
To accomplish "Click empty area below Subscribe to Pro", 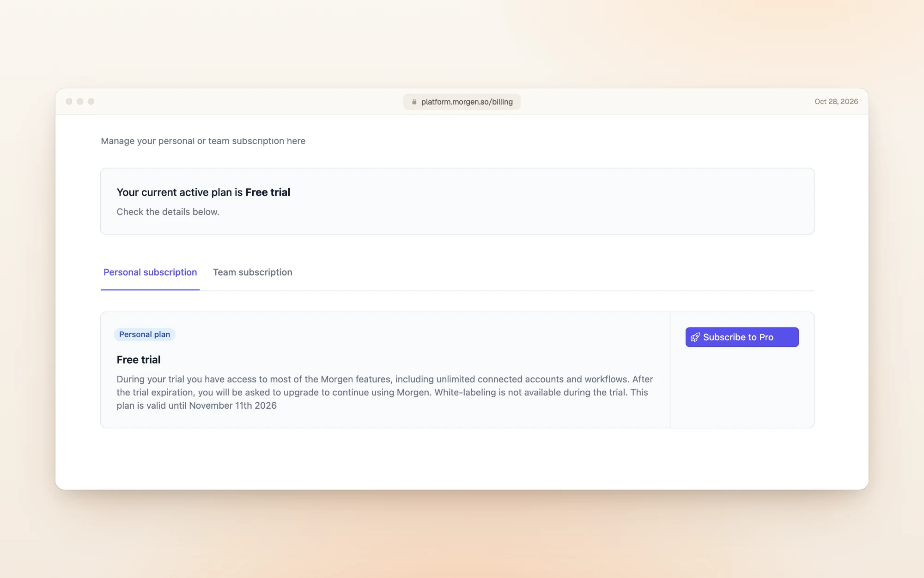I will [x=742, y=388].
